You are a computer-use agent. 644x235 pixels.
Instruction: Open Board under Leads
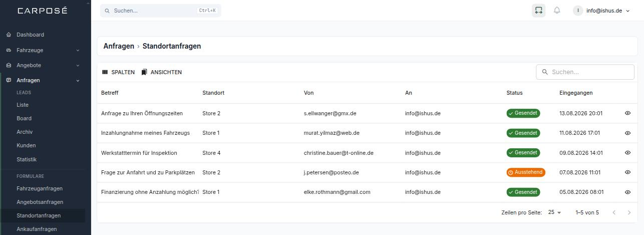(24, 118)
